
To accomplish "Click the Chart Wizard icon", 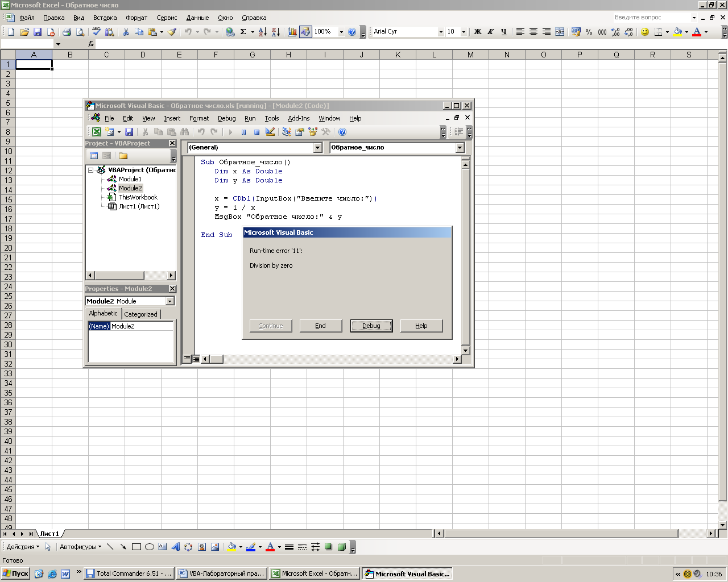I will (292, 32).
